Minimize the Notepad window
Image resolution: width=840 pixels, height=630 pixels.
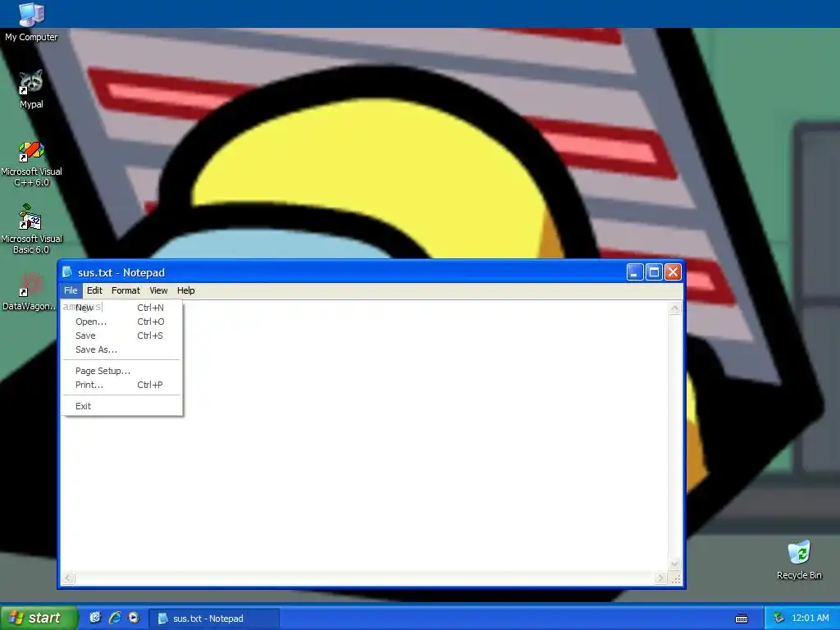point(635,272)
